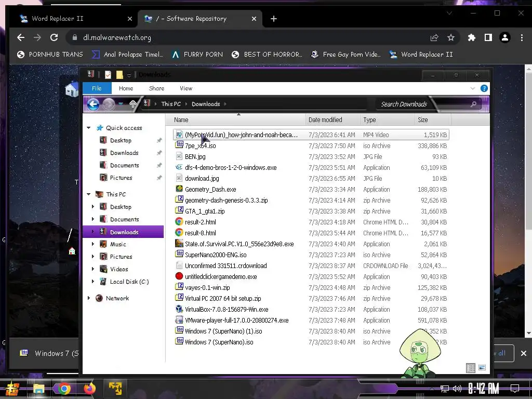
Task: Expand the Local Disk (C:) node
Action: pyautogui.click(x=93, y=282)
